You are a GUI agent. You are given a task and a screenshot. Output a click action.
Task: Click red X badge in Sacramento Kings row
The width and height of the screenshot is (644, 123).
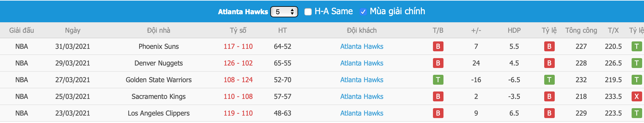637,96
